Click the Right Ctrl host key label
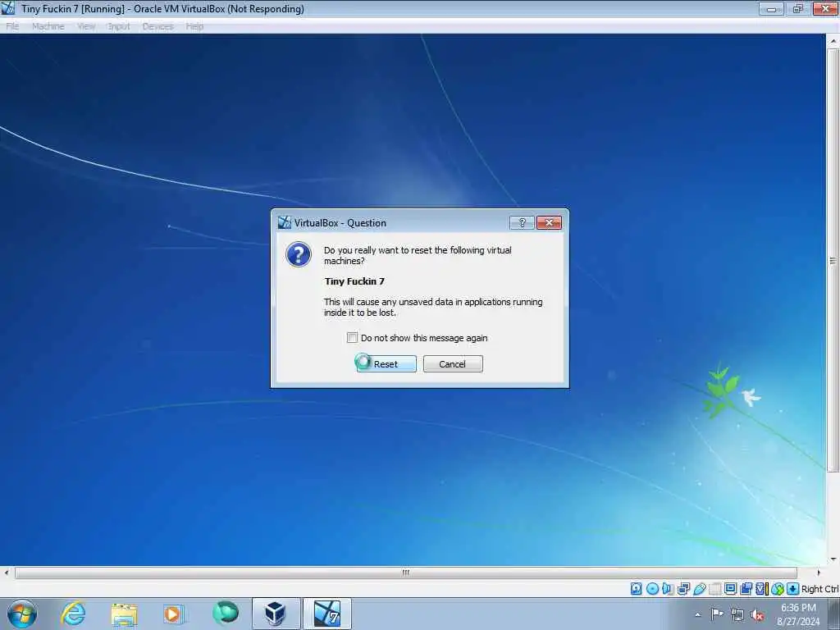Screen dimensions: 840x630 [819, 589]
